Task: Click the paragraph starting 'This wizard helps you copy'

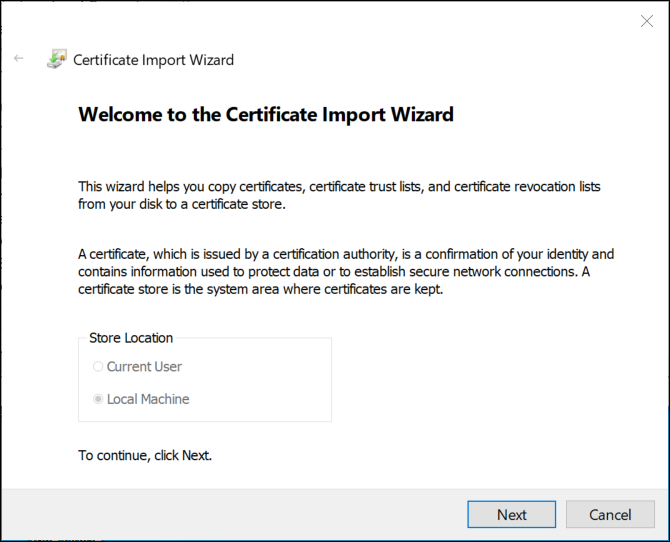Action: pyautogui.click(x=339, y=196)
